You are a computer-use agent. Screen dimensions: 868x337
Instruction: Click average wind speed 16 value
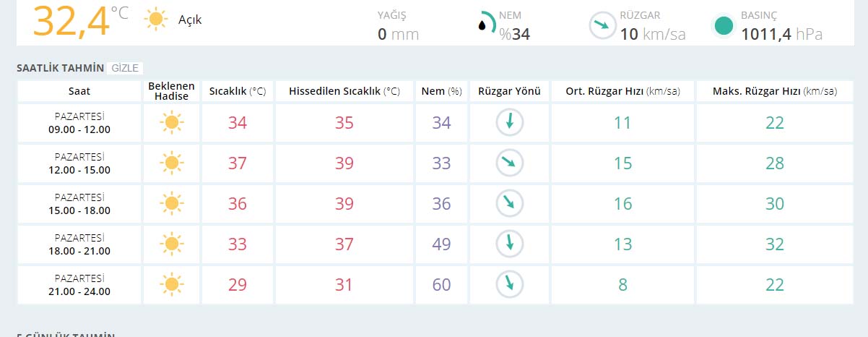622,204
